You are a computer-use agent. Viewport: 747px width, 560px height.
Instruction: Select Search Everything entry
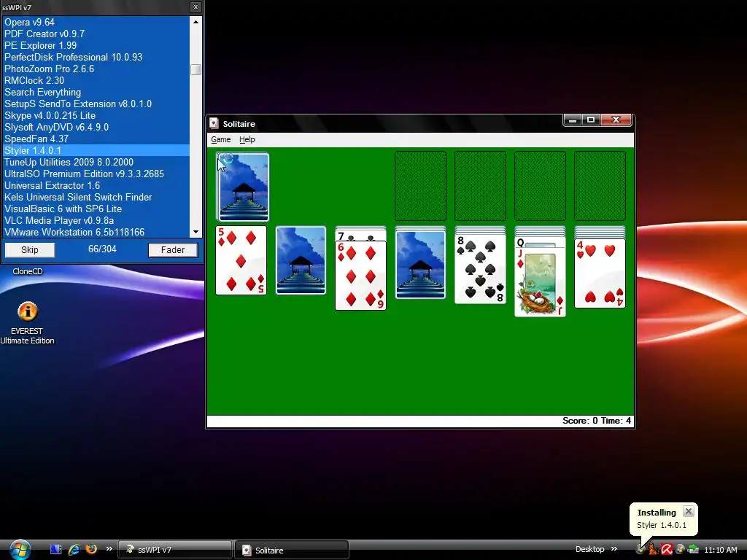pos(96,93)
